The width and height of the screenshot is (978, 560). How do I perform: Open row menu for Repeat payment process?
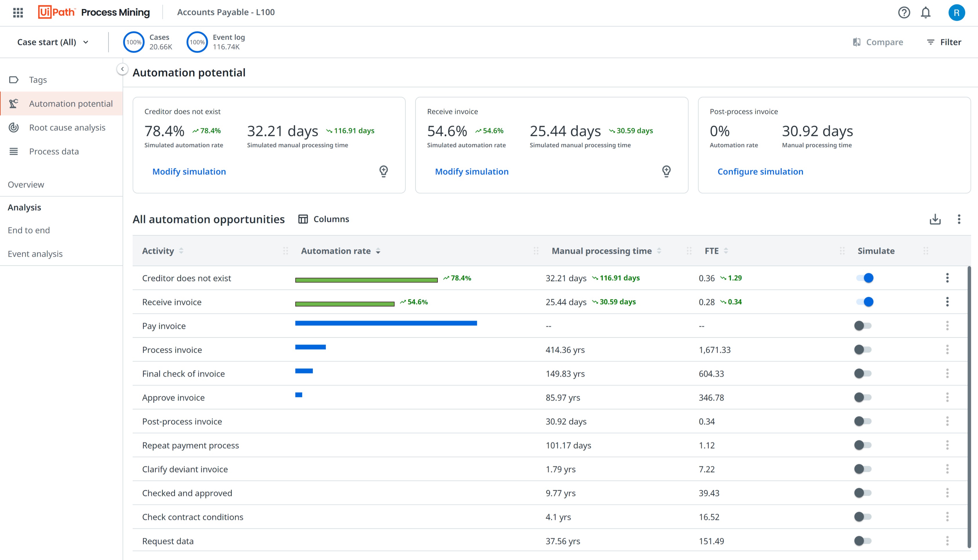[x=947, y=445]
